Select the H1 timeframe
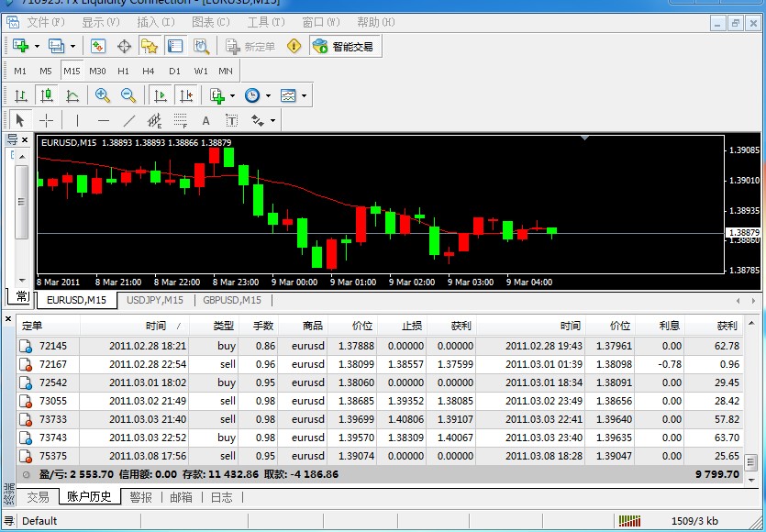This screenshot has width=766, height=532. 123,71
